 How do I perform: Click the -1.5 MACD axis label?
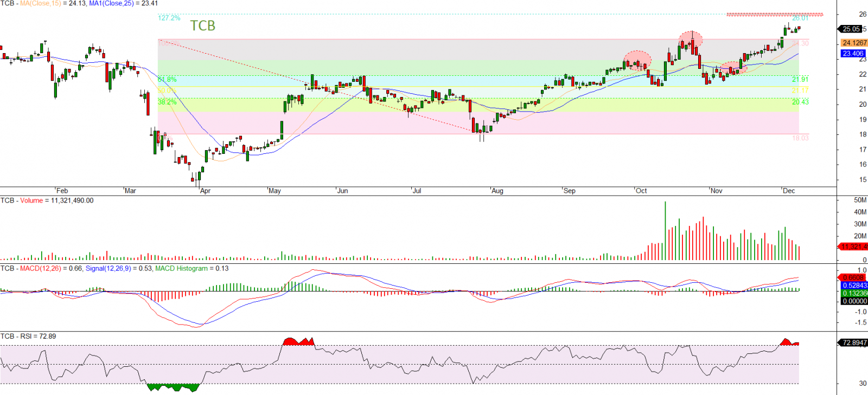pyautogui.click(x=861, y=322)
